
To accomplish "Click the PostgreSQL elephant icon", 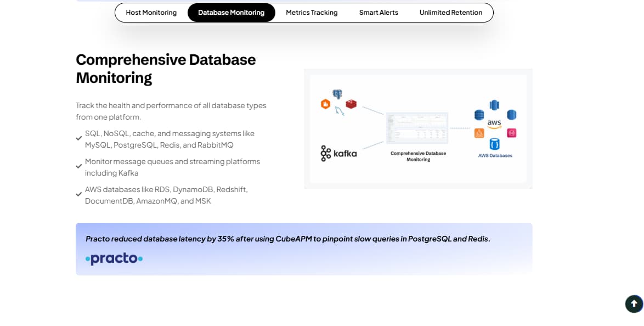I will 337,95.
